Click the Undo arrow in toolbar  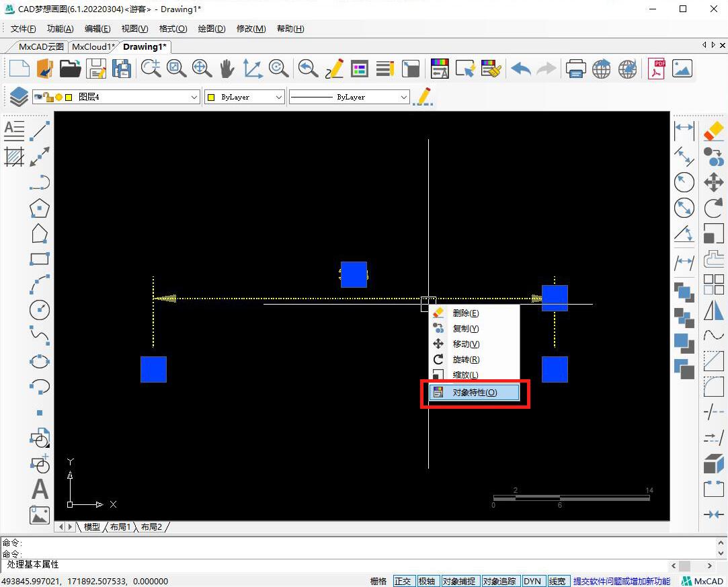(521, 69)
